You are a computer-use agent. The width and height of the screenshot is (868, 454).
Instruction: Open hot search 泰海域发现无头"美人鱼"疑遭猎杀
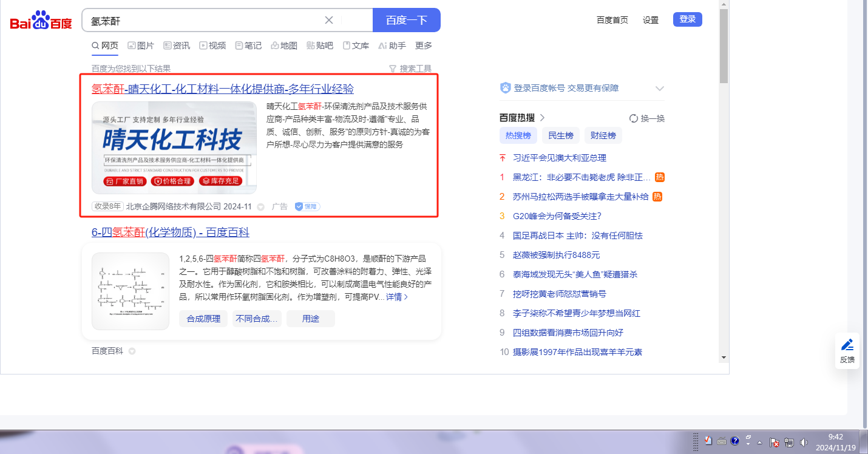coord(575,274)
